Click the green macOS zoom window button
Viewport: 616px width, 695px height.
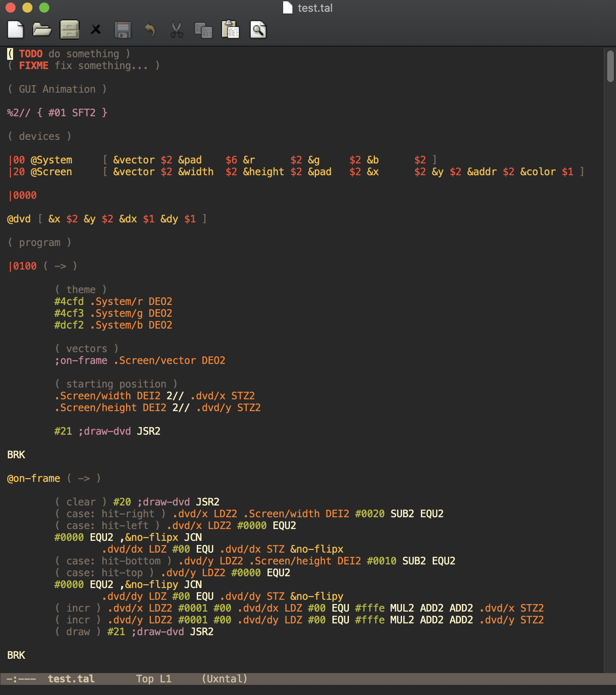pyautogui.click(x=44, y=8)
